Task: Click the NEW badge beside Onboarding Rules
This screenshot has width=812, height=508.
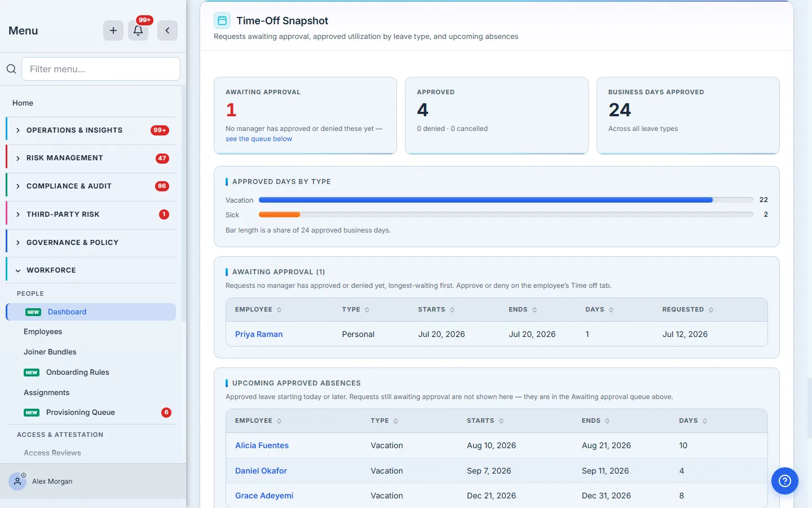Action: tap(32, 373)
